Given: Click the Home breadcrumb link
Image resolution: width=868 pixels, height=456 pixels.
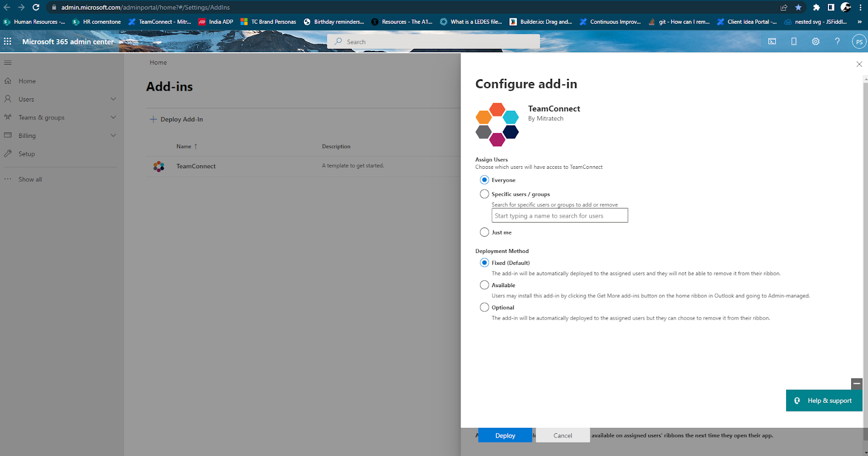Looking at the screenshot, I should coord(158,62).
